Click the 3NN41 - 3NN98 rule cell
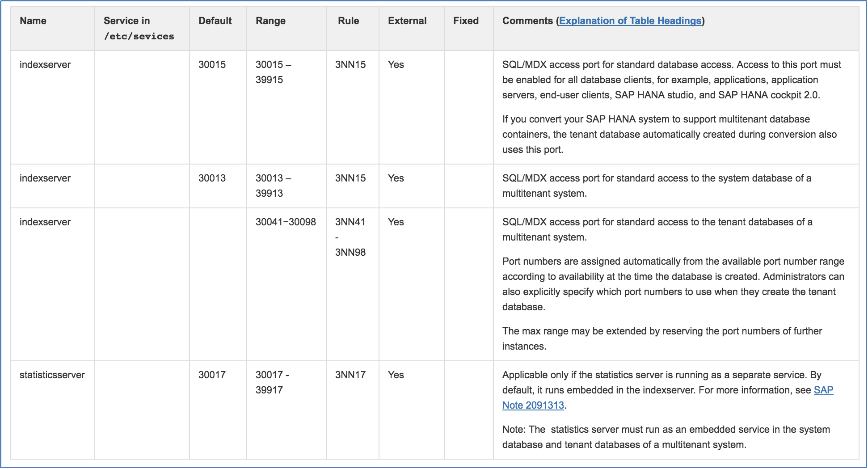This screenshot has height=469, width=868. point(350,237)
